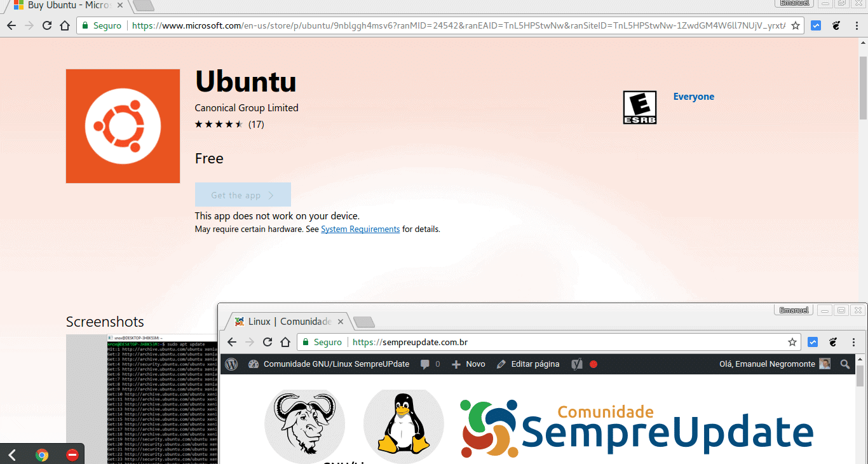Open the Olá, Emanuel Negromonte account menu
The height and width of the screenshot is (464, 868).
click(775, 364)
